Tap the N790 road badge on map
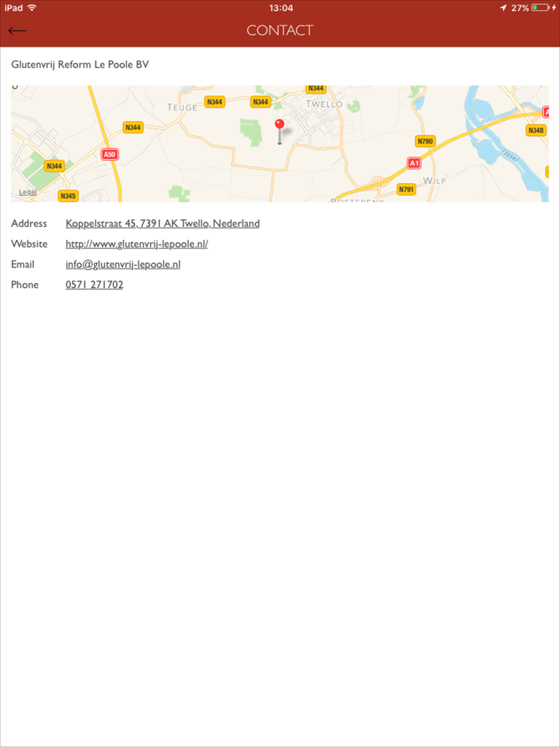The height and width of the screenshot is (747, 560). (x=425, y=141)
